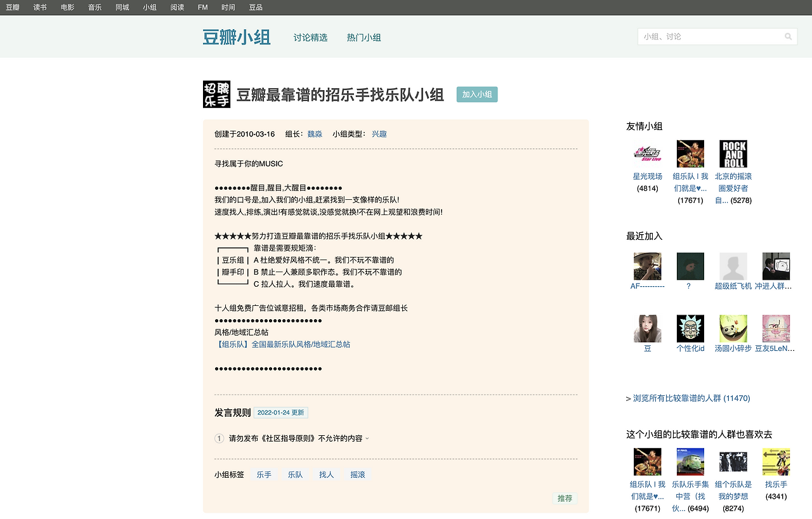Select the 乐手 group tag
The height and width of the screenshot is (519, 812).
tap(264, 475)
